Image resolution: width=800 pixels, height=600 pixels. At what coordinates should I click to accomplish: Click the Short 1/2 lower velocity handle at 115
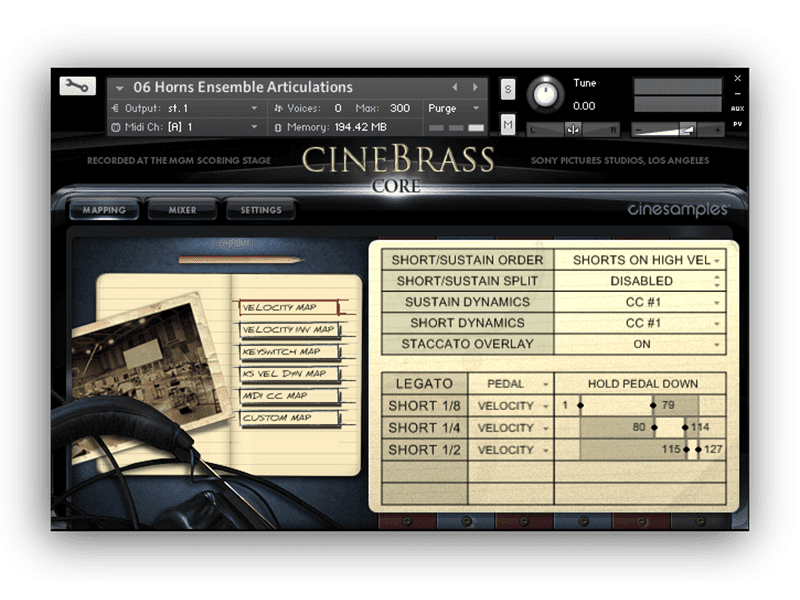pyautogui.click(x=686, y=449)
